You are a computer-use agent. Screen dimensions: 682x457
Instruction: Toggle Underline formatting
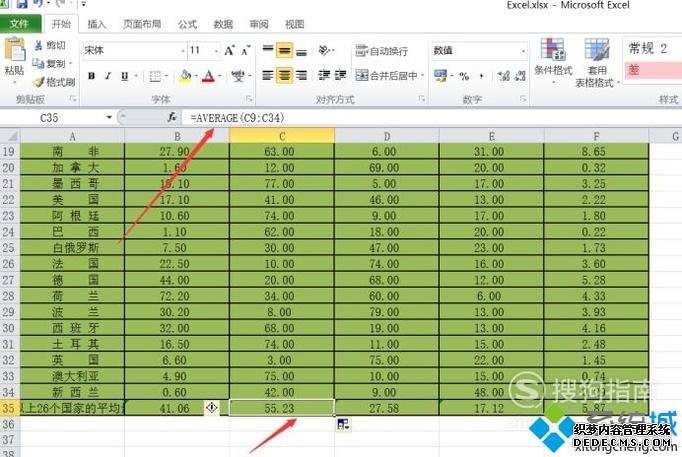click(x=124, y=76)
